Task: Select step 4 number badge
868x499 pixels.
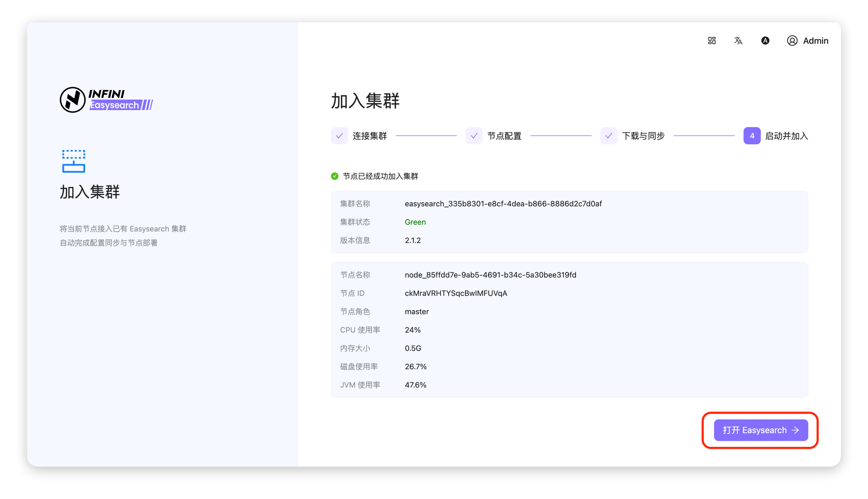Action: (x=752, y=136)
